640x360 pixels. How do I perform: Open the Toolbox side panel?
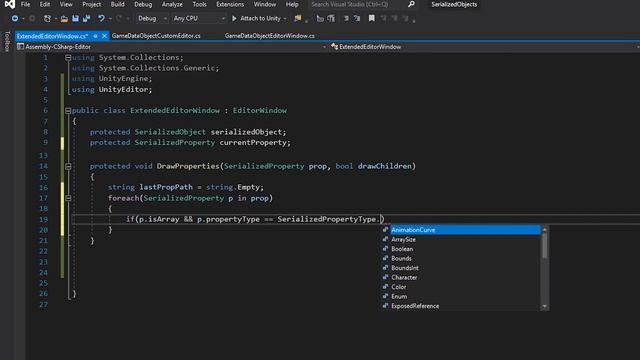click(7, 41)
